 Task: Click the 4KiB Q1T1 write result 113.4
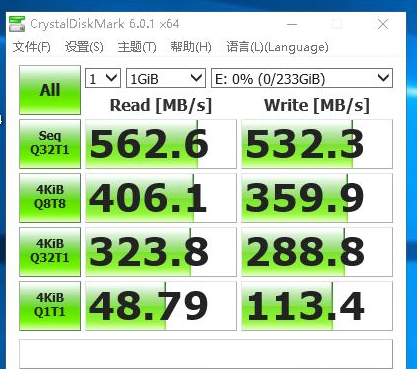pyautogui.click(x=317, y=306)
